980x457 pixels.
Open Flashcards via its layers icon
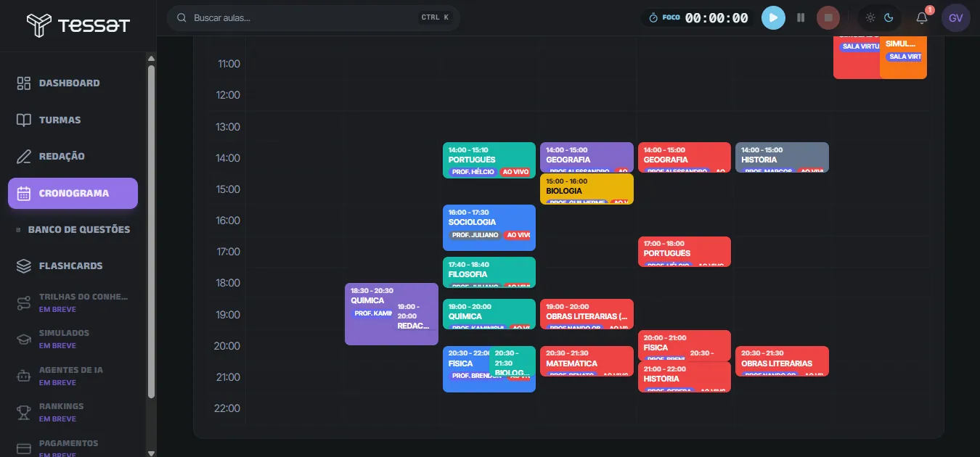click(23, 265)
